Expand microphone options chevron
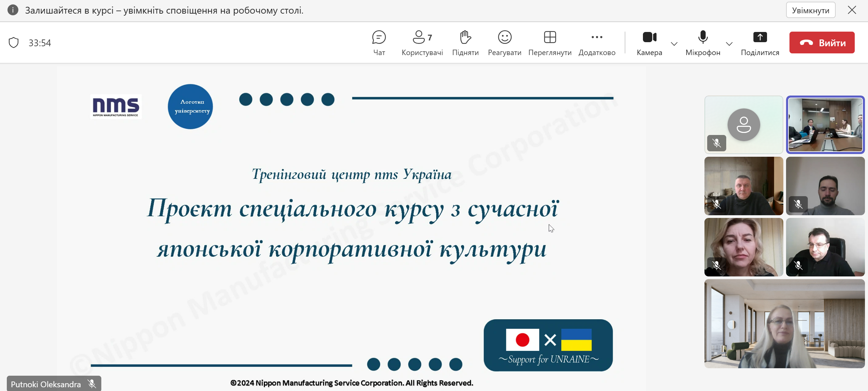The image size is (868, 391). tap(729, 44)
